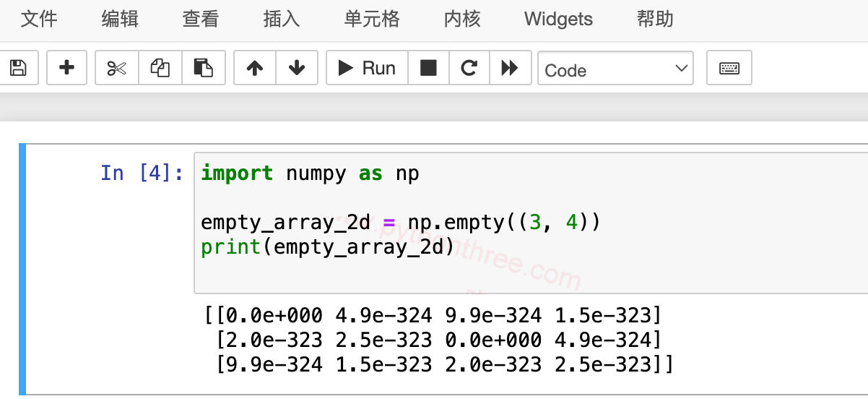Restart kernel and run all fast-forward icon

[x=510, y=68]
